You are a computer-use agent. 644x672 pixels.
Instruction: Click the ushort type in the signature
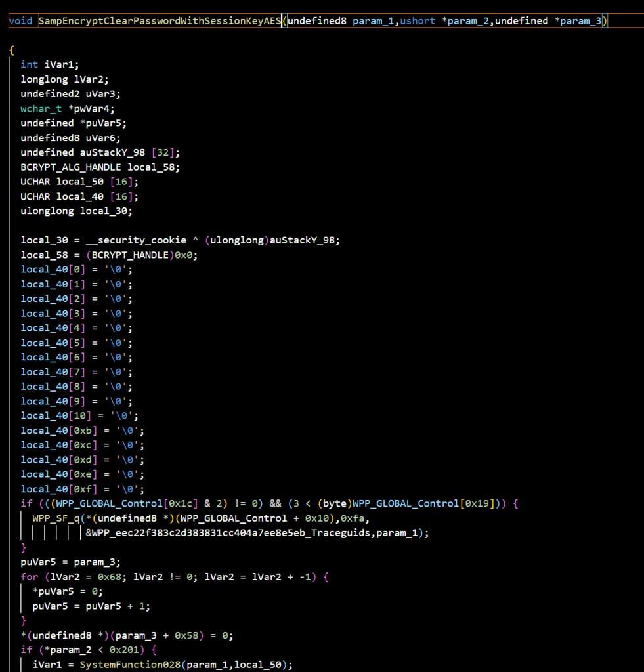[x=418, y=21]
